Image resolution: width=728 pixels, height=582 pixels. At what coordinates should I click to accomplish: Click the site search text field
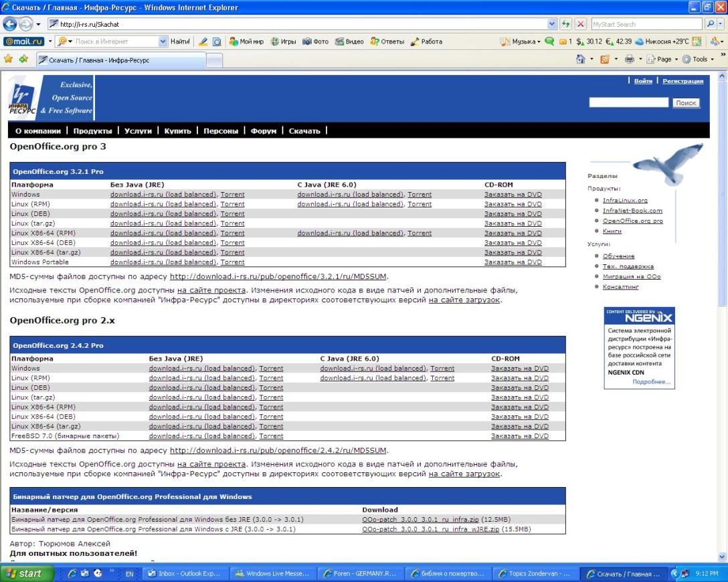coord(629,102)
